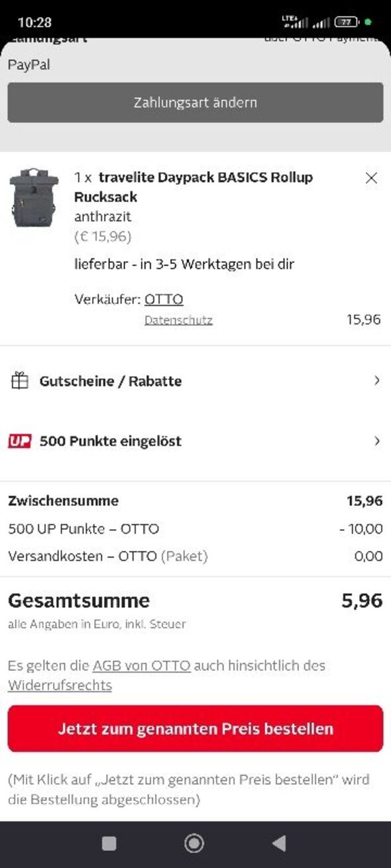Screen dimensions: 391x868
Task: Remove the travelite Daypack item with X
Action: tap(372, 177)
